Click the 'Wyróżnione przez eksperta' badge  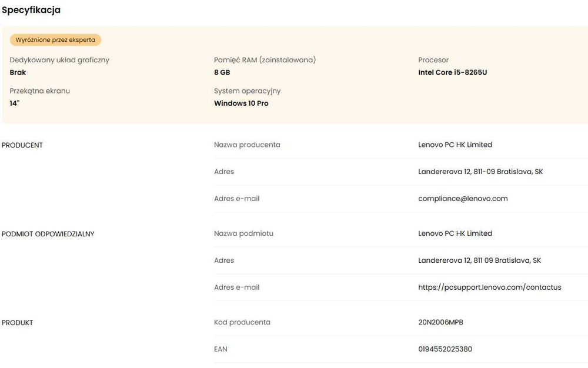55,40
